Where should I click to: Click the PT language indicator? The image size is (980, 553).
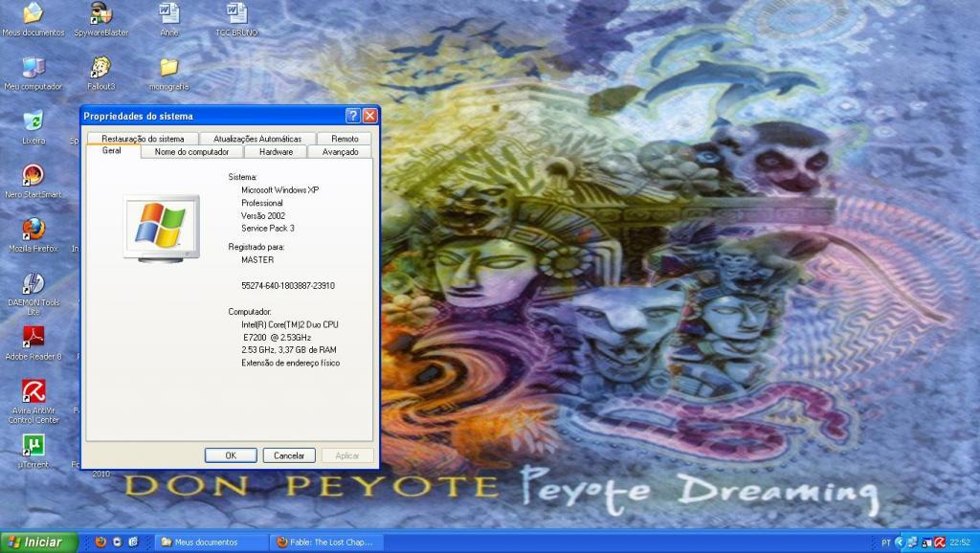[x=885, y=542]
